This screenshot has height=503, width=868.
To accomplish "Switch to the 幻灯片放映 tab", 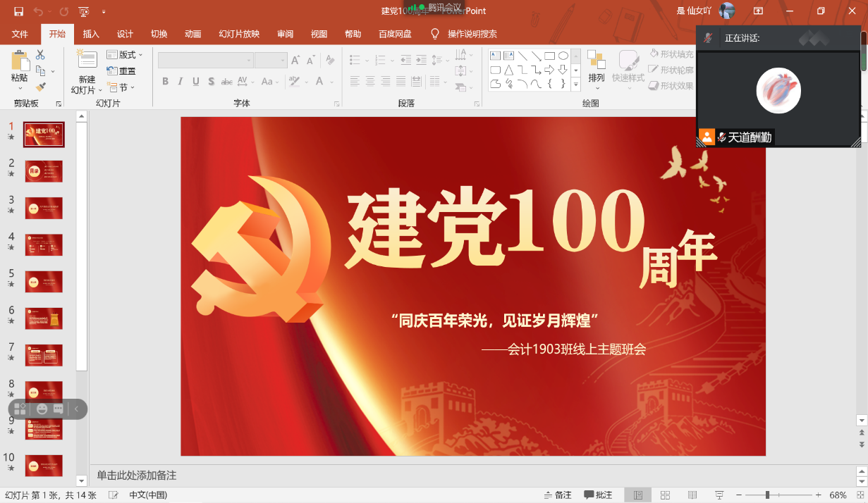I will (239, 34).
